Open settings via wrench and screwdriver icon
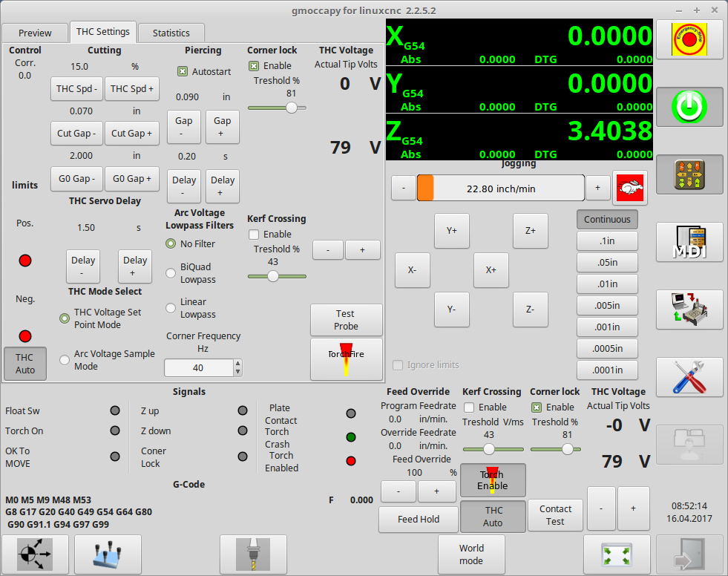Screen dimensions: 728x576 [689, 377]
